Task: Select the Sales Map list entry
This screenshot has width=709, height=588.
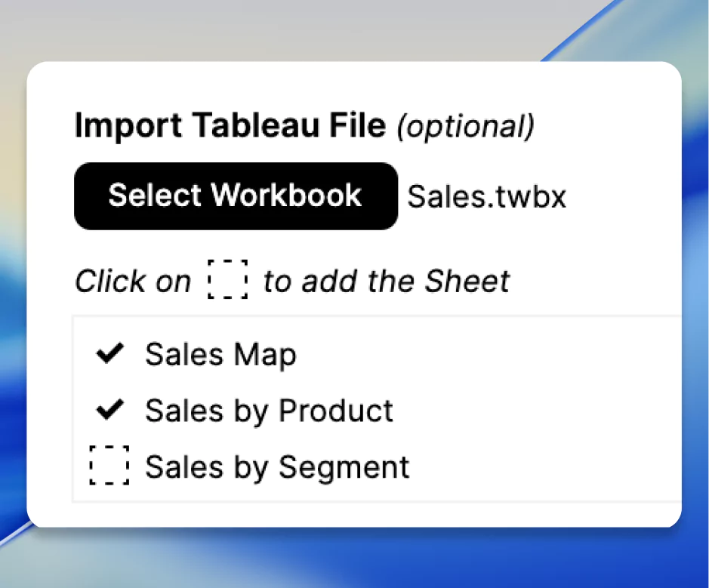Action: [x=220, y=353]
